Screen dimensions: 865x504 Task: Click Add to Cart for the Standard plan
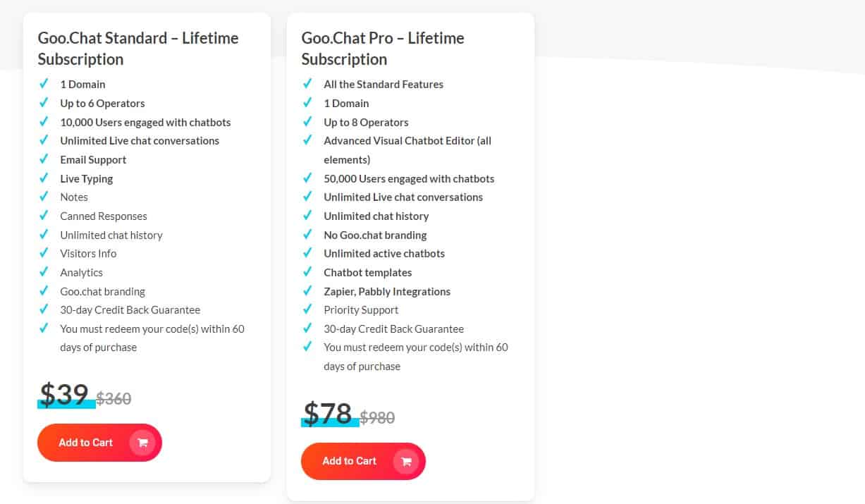tap(86, 443)
